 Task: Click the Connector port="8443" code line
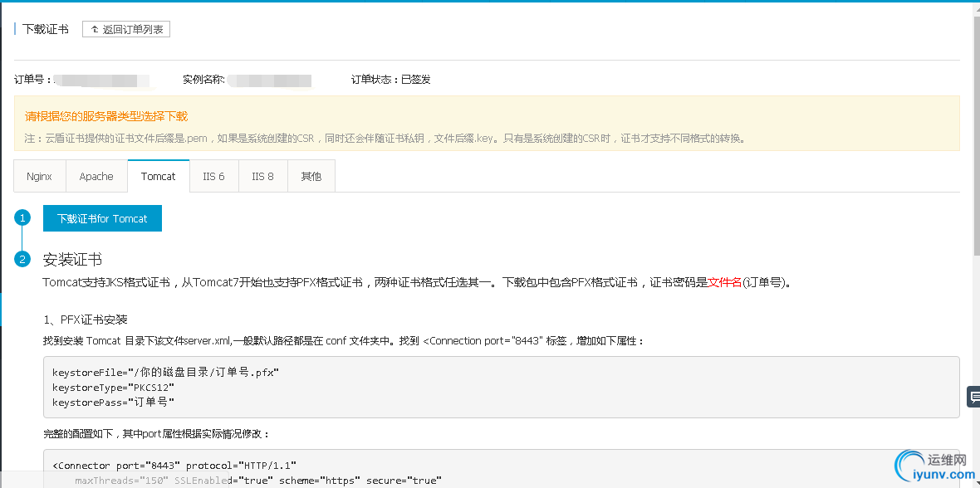coord(174,466)
